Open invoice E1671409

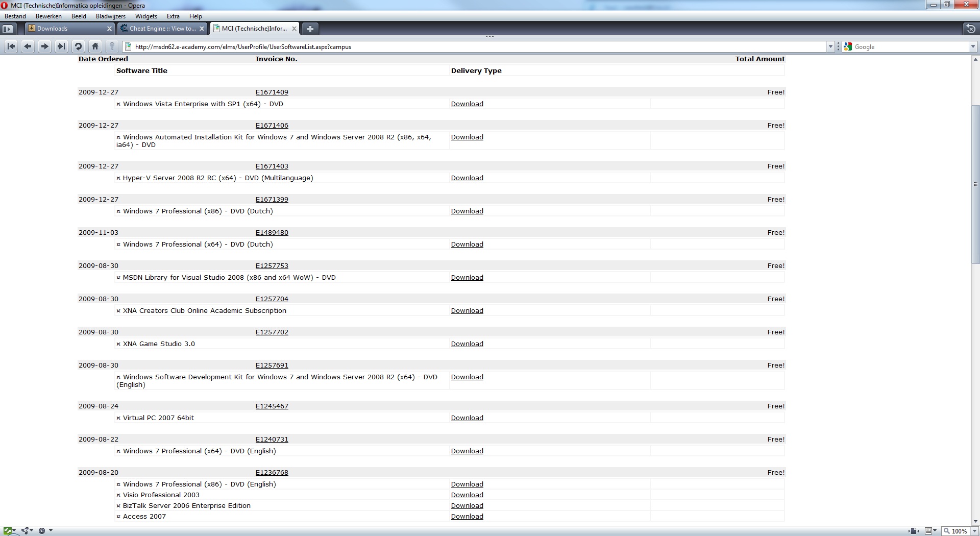pos(272,92)
